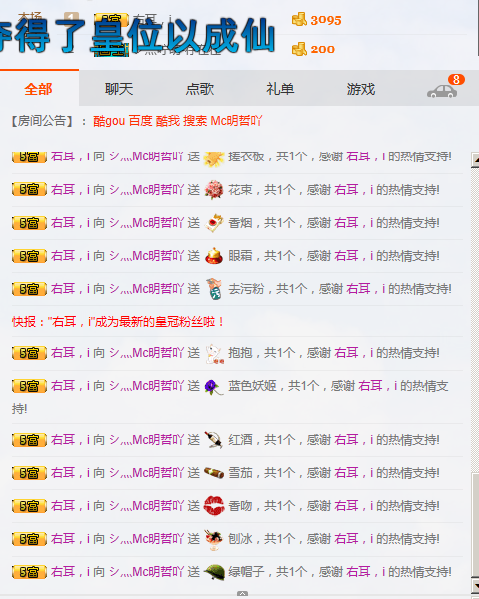The width and height of the screenshot is (479, 599).
Task: Click the text 去污粉，共1个
Action: (x=268, y=289)
